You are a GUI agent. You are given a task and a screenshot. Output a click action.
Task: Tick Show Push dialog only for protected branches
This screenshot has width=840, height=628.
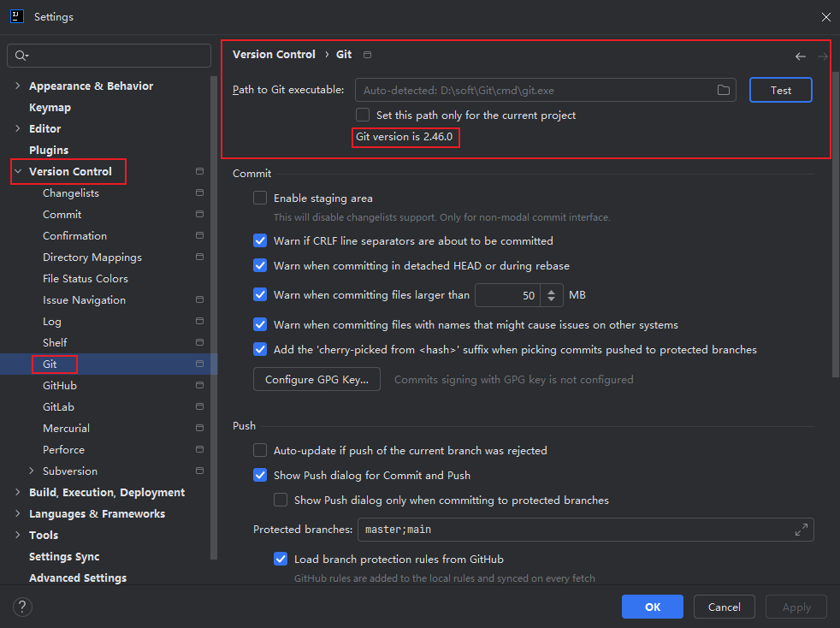point(281,500)
